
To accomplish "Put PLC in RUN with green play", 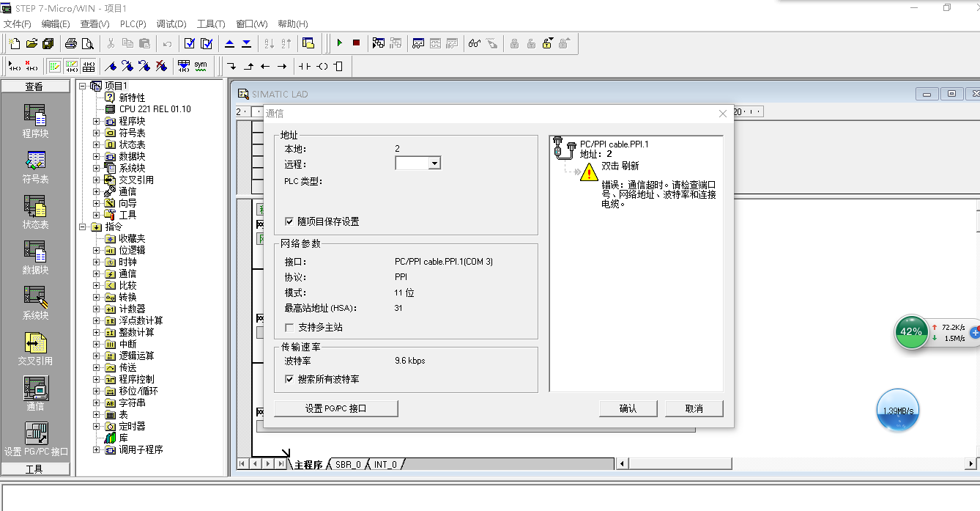I will 339,43.
